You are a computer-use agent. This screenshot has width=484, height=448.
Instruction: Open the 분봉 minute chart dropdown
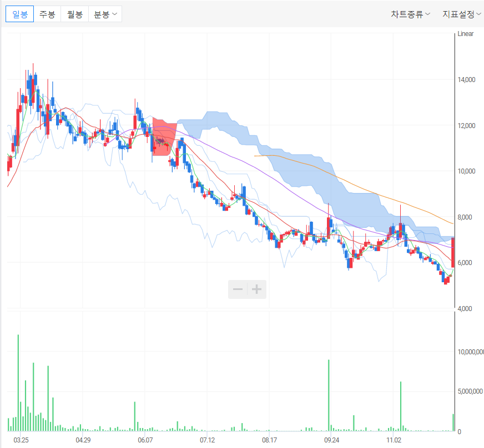pyautogui.click(x=105, y=14)
